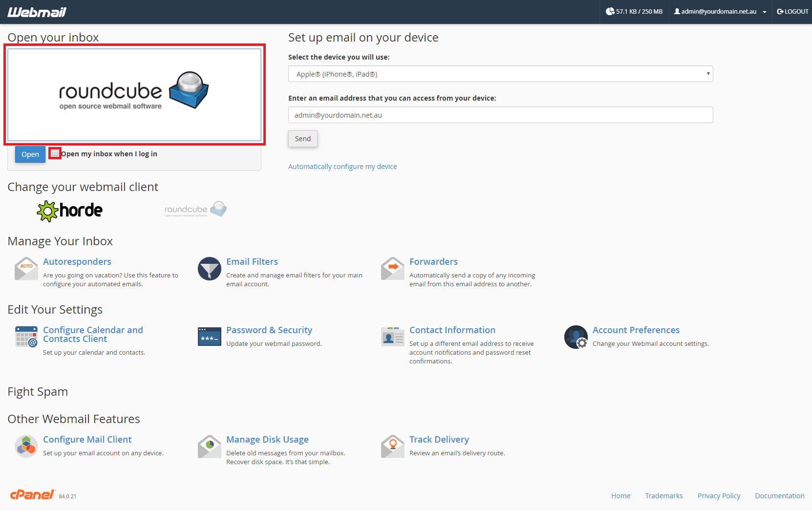Image resolution: width=812 pixels, height=511 pixels.
Task: Click 'Change your webmail client' heading
Action: tap(83, 187)
